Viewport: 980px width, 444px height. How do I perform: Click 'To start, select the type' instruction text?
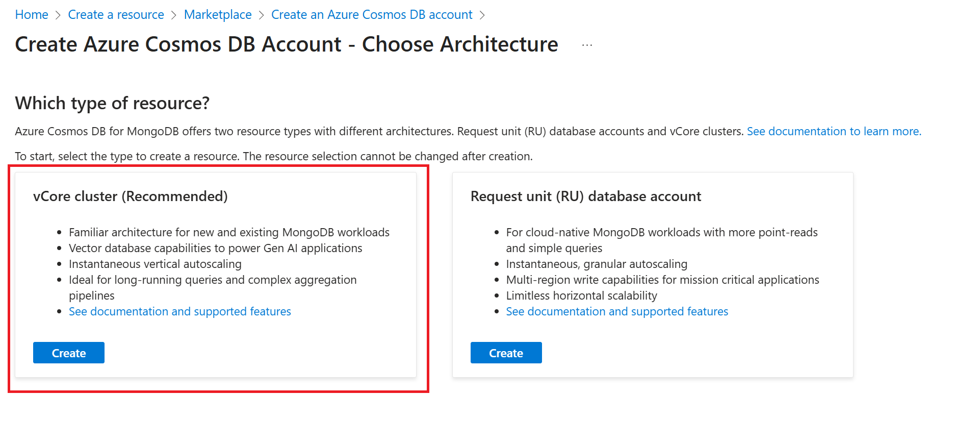[x=274, y=156]
